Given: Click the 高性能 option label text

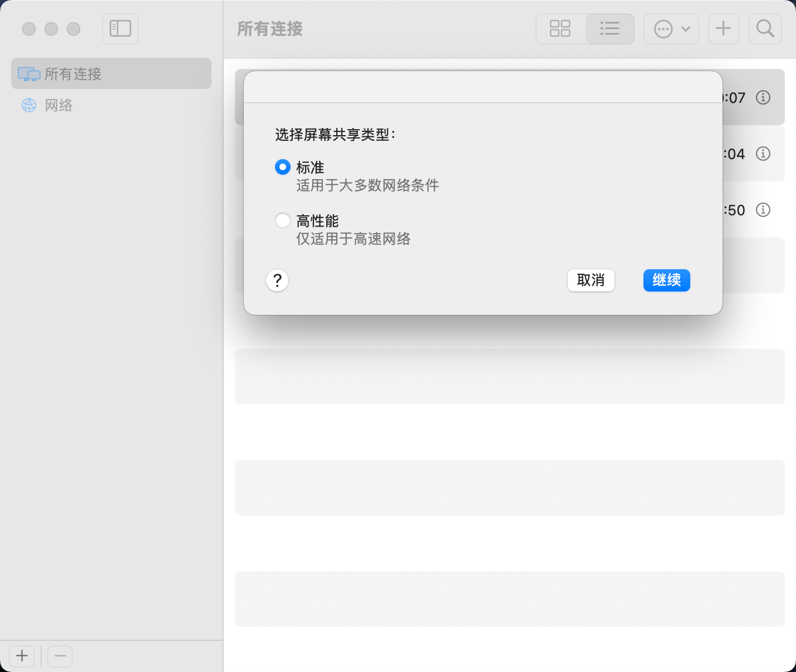Looking at the screenshot, I should pyautogui.click(x=317, y=221).
